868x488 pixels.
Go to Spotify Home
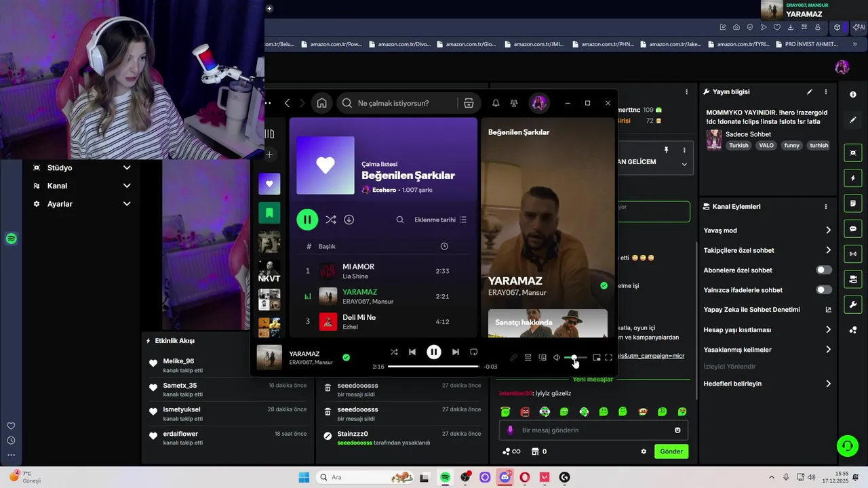point(321,103)
